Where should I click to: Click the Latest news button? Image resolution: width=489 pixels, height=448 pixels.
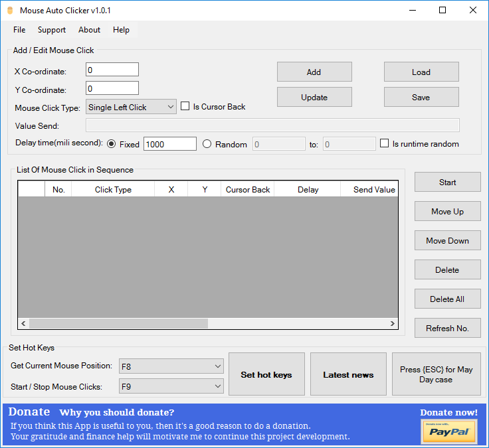click(348, 374)
